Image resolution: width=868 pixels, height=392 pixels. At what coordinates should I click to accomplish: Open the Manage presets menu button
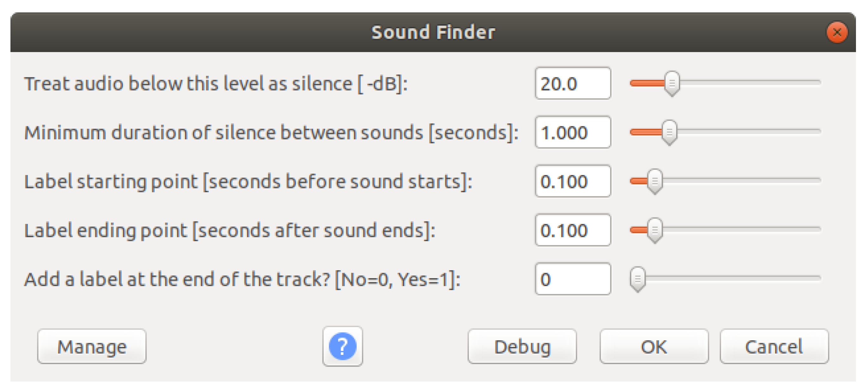pos(92,346)
